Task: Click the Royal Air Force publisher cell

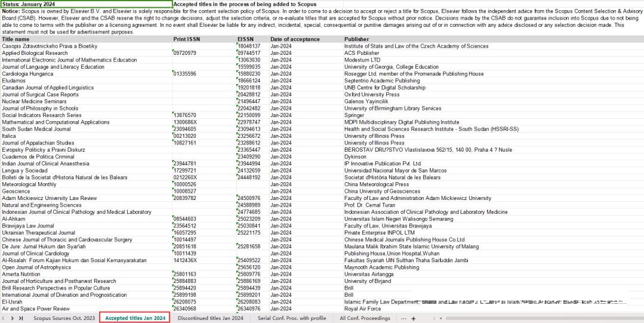Action: click(x=364, y=309)
